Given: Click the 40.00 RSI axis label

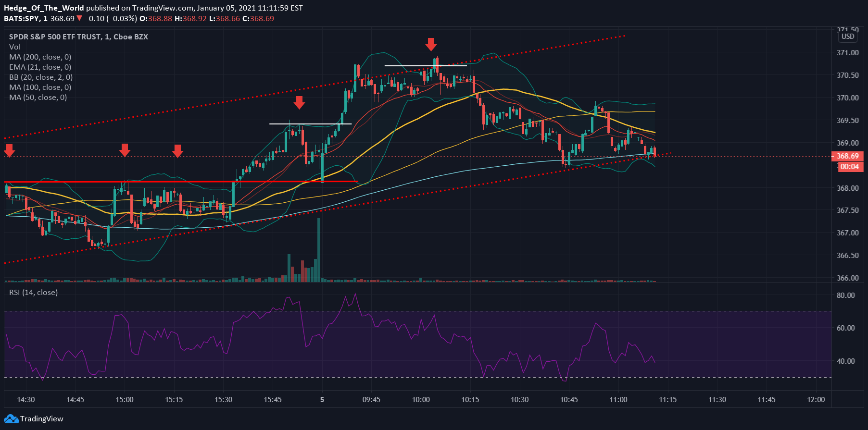Looking at the screenshot, I should point(846,361).
